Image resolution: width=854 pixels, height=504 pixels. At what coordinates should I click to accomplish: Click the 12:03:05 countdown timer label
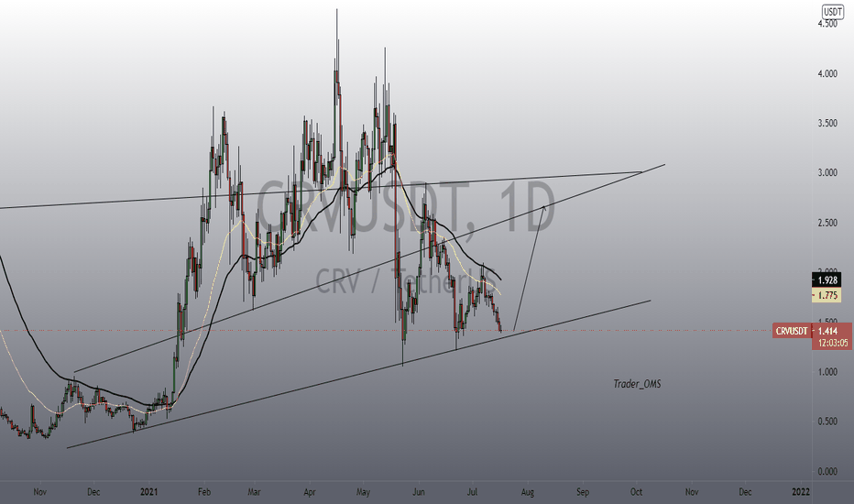832,343
